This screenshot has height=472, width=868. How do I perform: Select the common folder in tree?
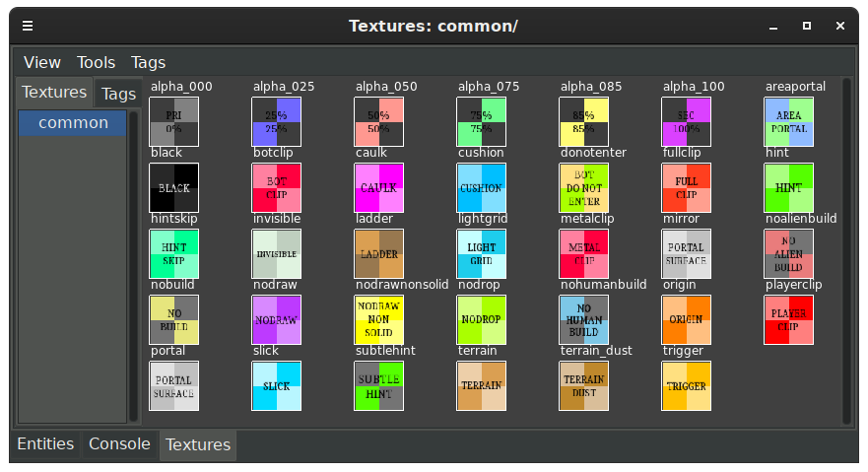[x=74, y=123]
